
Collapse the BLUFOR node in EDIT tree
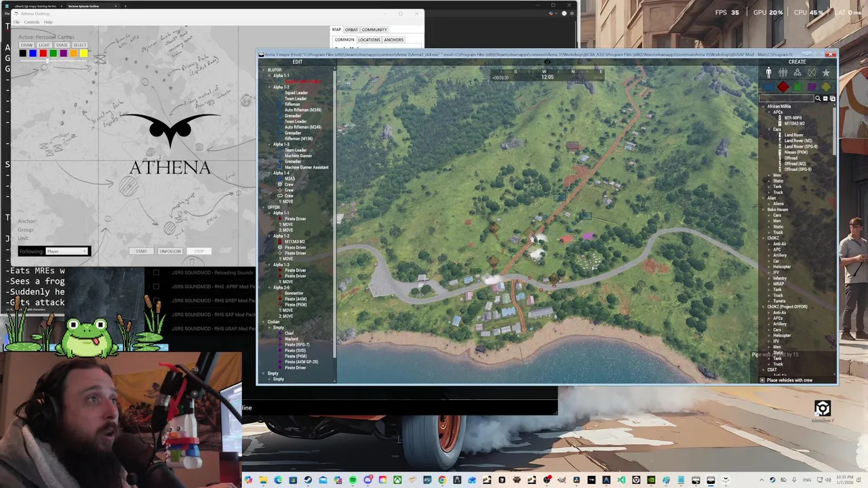262,69
